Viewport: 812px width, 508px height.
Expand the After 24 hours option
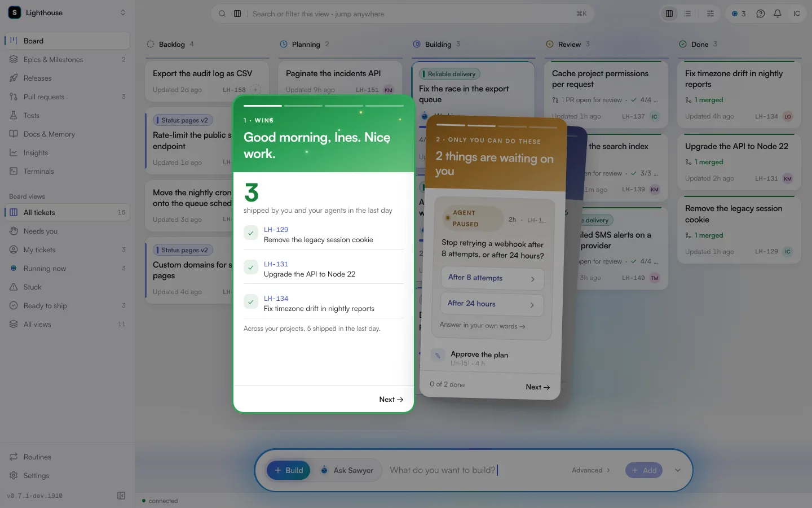[492, 304]
